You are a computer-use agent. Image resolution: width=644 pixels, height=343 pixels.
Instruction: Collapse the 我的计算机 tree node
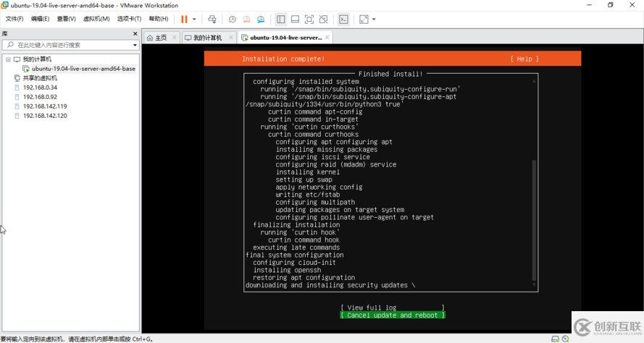coord(8,59)
